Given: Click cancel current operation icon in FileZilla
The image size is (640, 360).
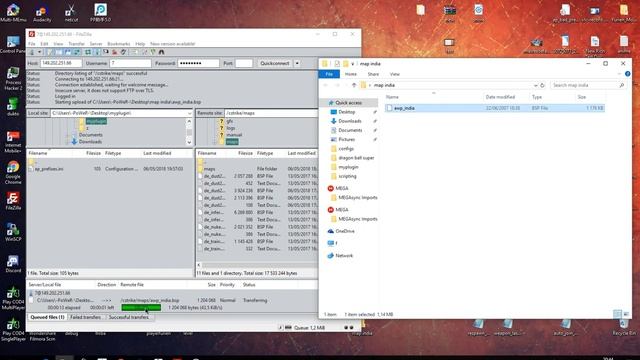Looking at the screenshot, I should pos(106,52).
